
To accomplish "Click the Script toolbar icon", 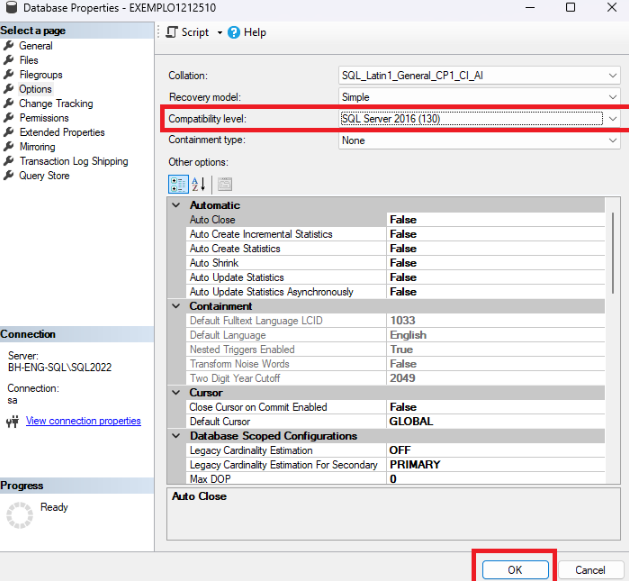I will click(172, 32).
